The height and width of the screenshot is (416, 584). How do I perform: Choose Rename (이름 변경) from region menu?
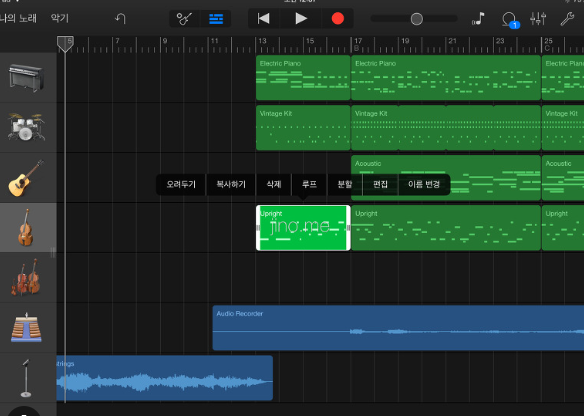[x=424, y=184]
